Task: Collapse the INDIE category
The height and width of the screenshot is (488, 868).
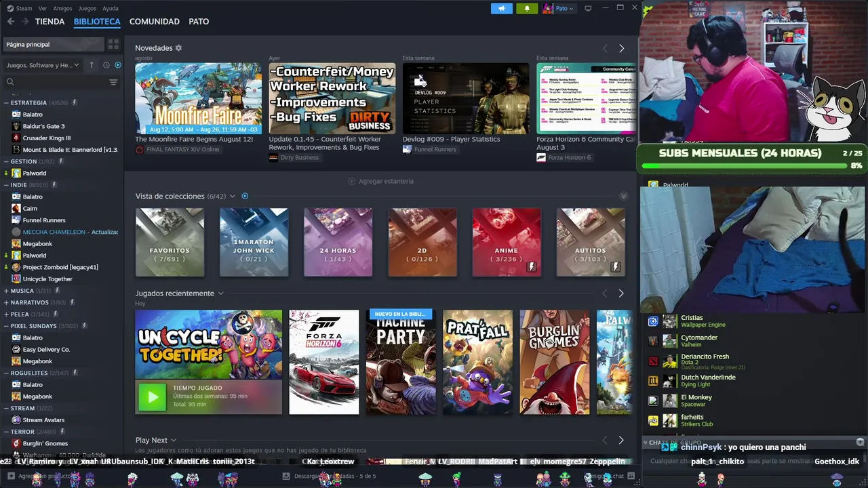Action: point(6,185)
